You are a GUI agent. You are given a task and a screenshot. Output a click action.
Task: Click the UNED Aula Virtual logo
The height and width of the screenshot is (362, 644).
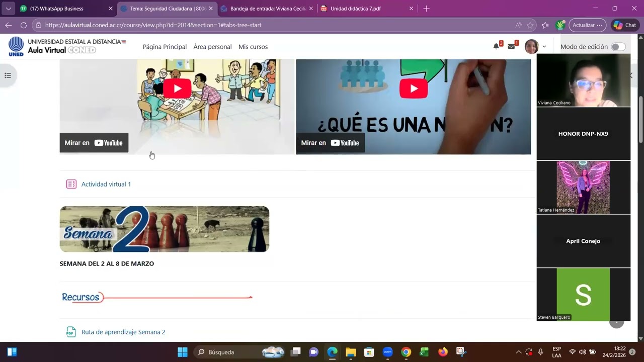coord(67,46)
